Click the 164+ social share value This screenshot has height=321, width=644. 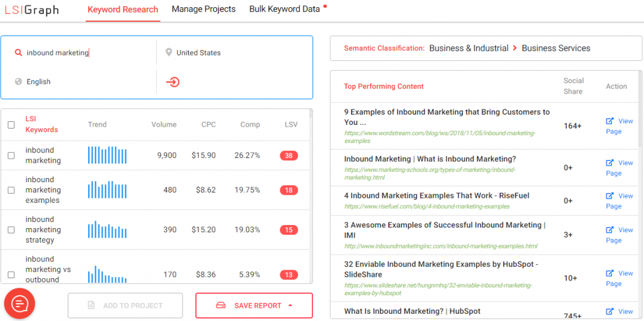tap(572, 126)
